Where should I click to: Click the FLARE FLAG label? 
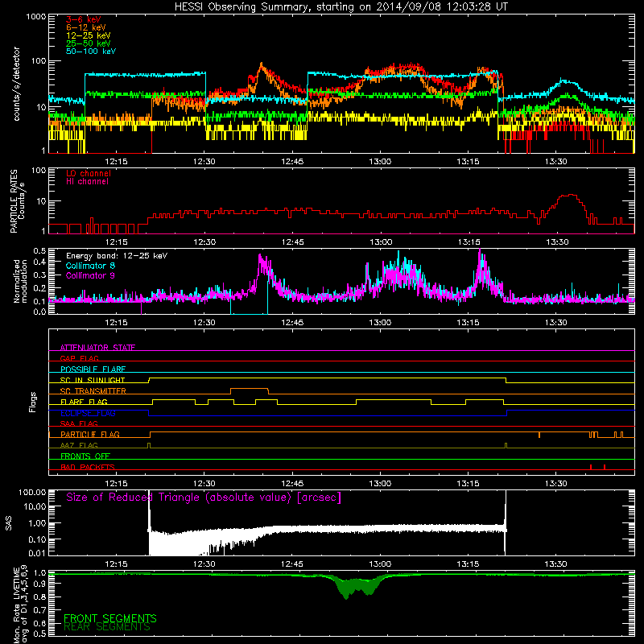84,402
